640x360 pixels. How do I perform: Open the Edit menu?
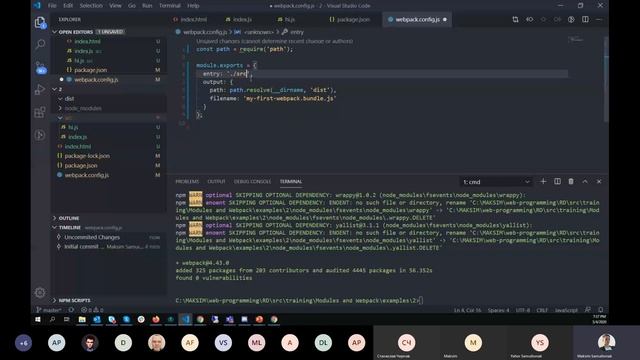click(x=68, y=6)
